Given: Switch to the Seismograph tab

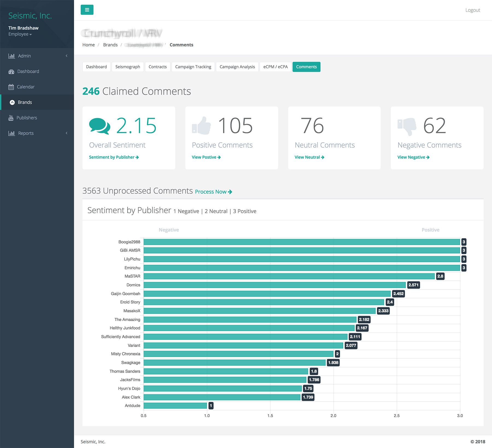Looking at the screenshot, I should [x=128, y=67].
